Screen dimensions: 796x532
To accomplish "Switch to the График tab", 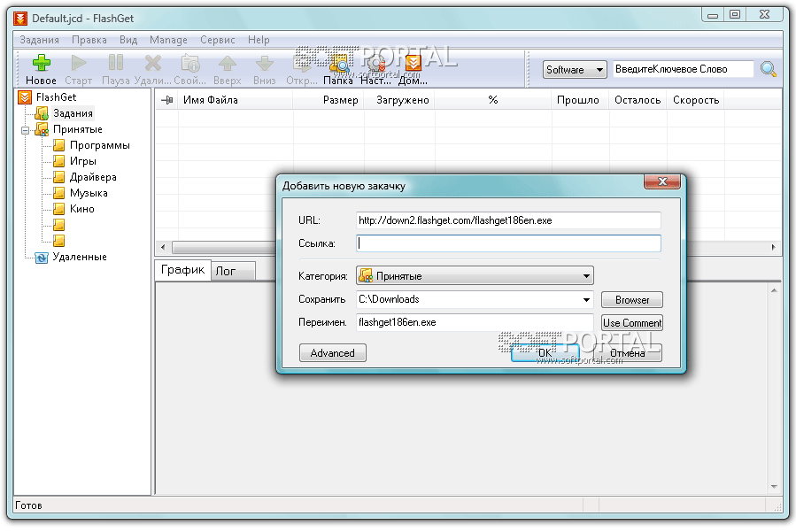I will pos(182,270).
